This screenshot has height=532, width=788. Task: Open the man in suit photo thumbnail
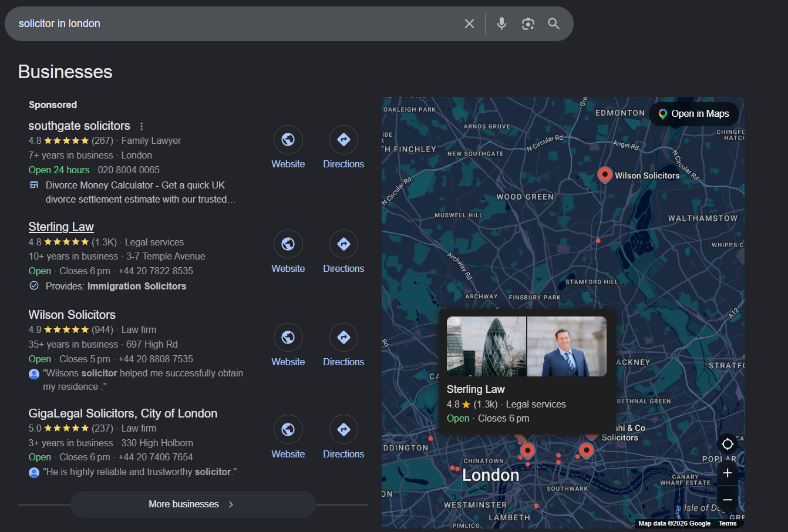(x=567, y=346)
